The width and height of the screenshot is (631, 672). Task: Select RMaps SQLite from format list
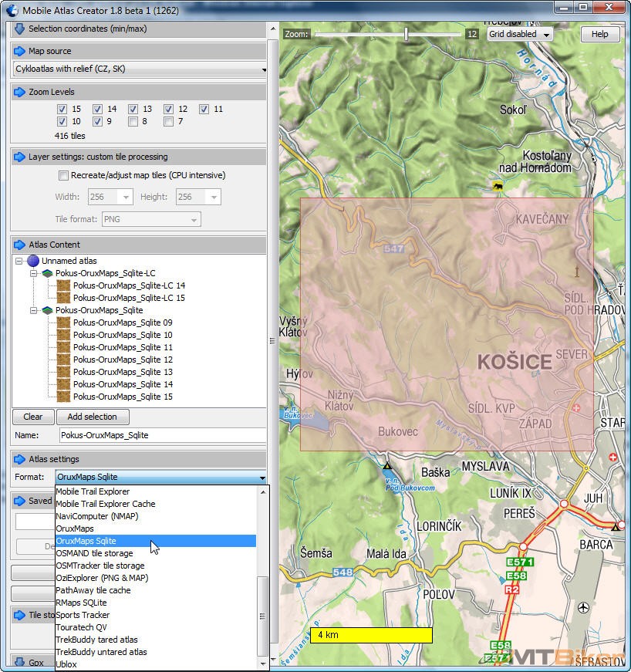coord(81,603)
